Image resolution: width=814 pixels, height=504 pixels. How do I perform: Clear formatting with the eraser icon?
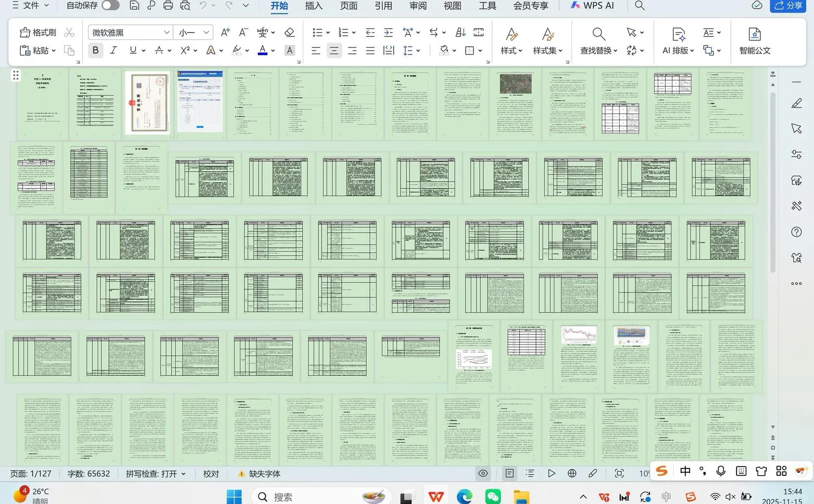click(x=289, y=32)
